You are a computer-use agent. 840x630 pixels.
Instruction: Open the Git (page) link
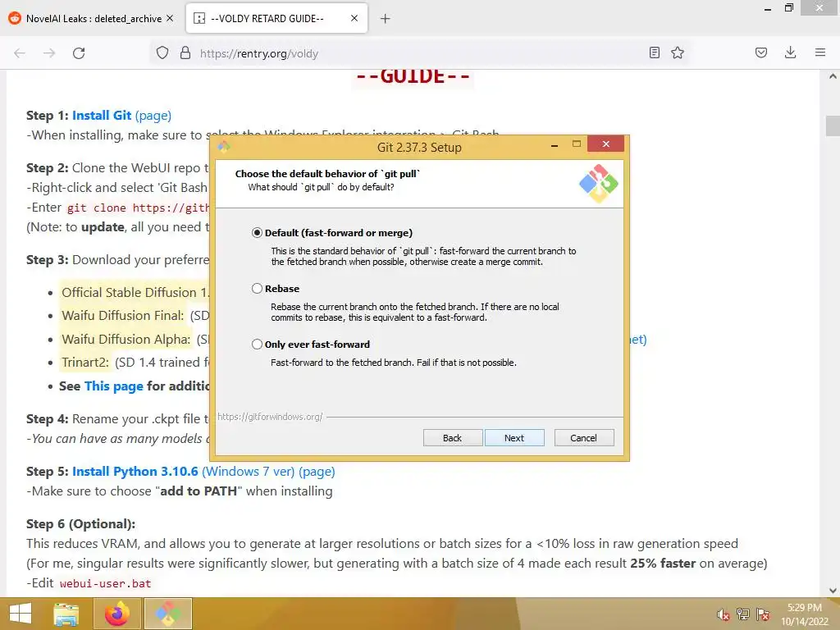click(153, 116)
